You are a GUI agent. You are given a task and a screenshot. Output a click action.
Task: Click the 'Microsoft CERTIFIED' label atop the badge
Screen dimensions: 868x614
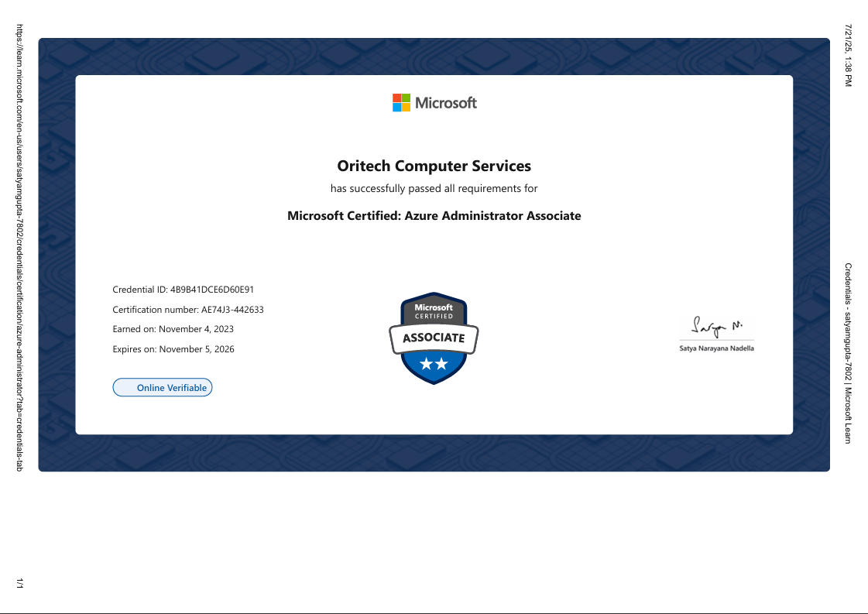[x=434, y=311]
